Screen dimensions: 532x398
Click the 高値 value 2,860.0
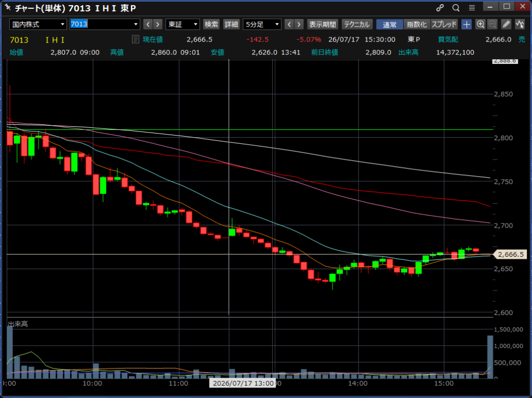164,52
